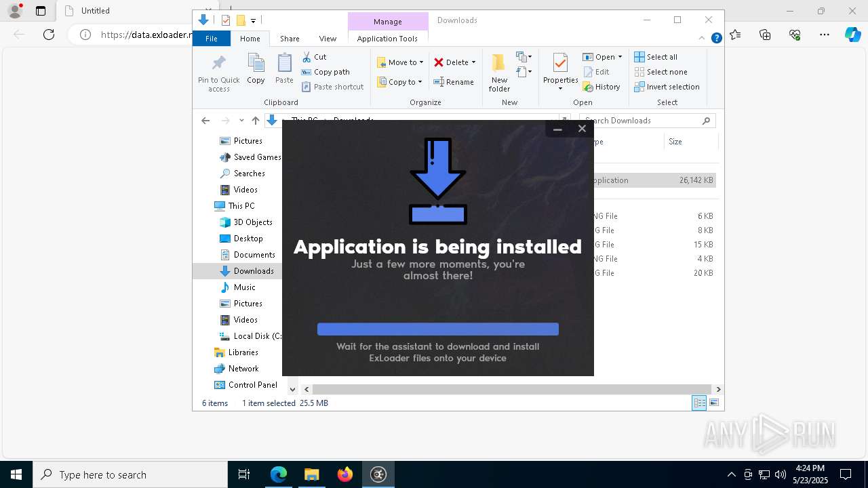Go up one folder level arrow
The image size is (868, 488).
point(256,121)
